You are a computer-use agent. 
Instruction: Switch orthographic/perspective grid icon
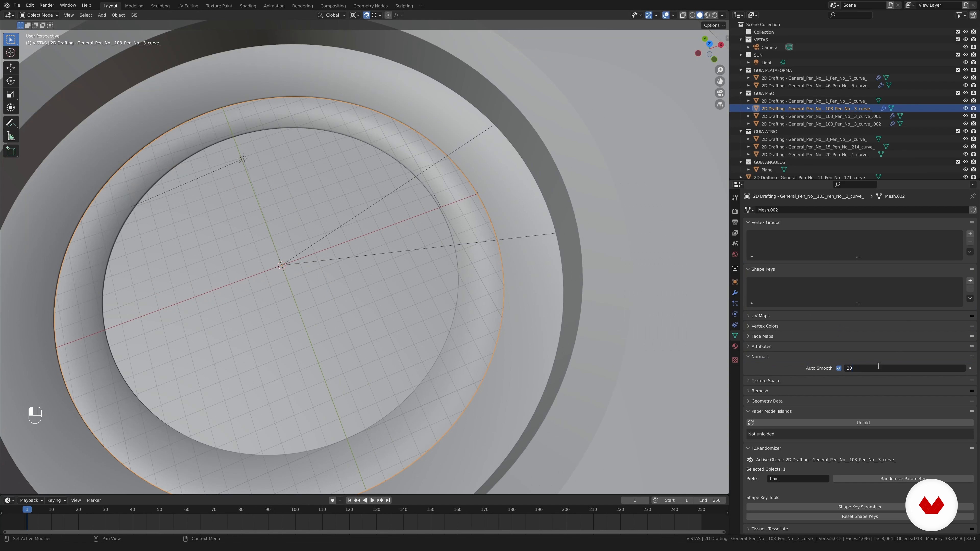[x=720, y=105]
